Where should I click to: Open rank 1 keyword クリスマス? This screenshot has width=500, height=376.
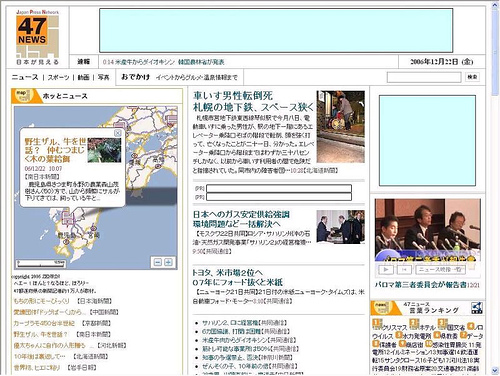(x=395, y=327)
